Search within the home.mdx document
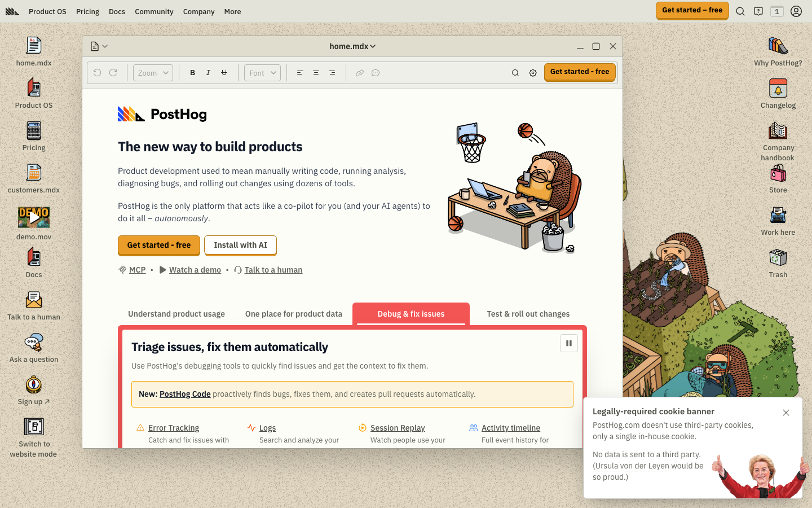The height and width of the screenshot is (508, 812). [515, 73]
